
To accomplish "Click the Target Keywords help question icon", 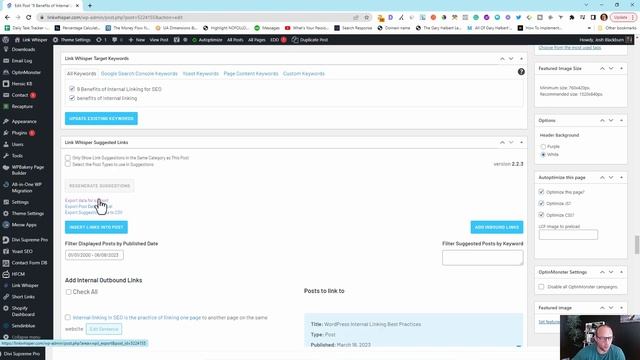I will 521,72.
